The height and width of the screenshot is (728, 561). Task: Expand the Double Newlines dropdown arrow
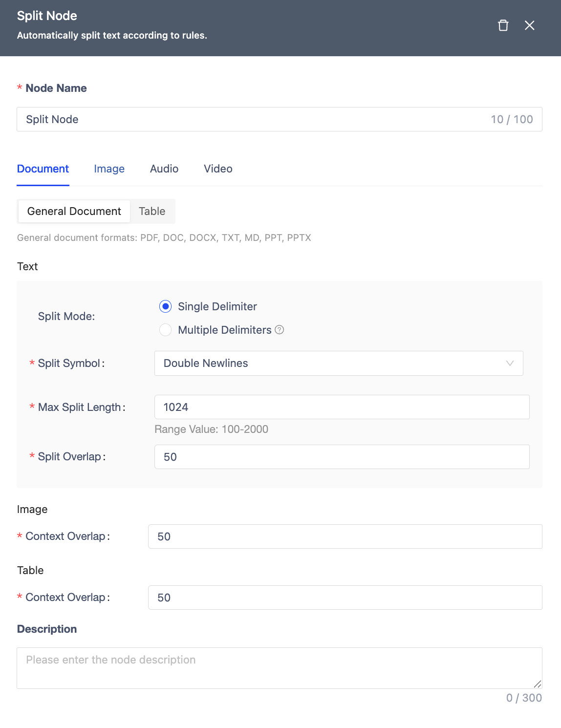coord(510,363)
